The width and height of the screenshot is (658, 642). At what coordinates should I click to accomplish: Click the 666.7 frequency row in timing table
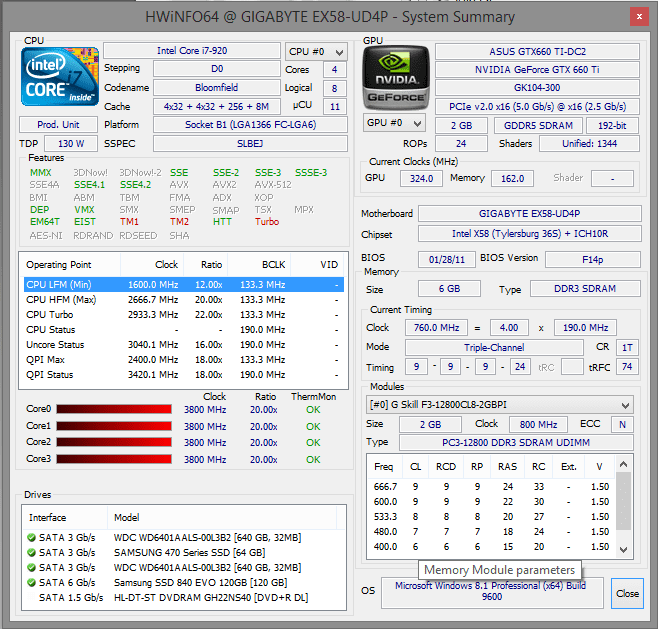pos(491,486)
